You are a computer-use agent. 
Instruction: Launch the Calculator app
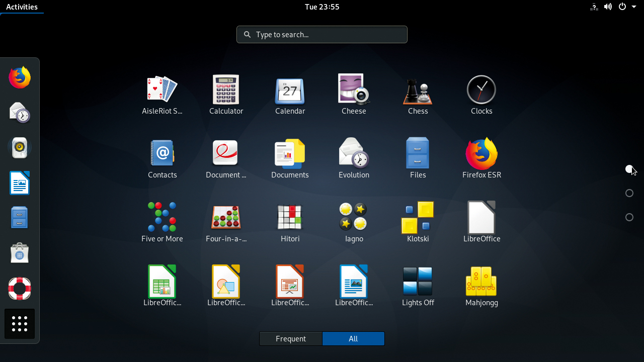226,90
